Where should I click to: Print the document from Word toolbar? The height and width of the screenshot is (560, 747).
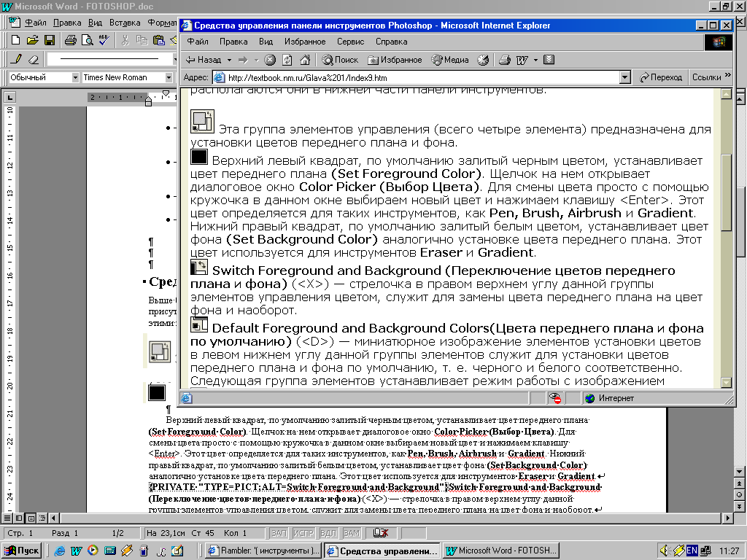click(x=71, y=41)
